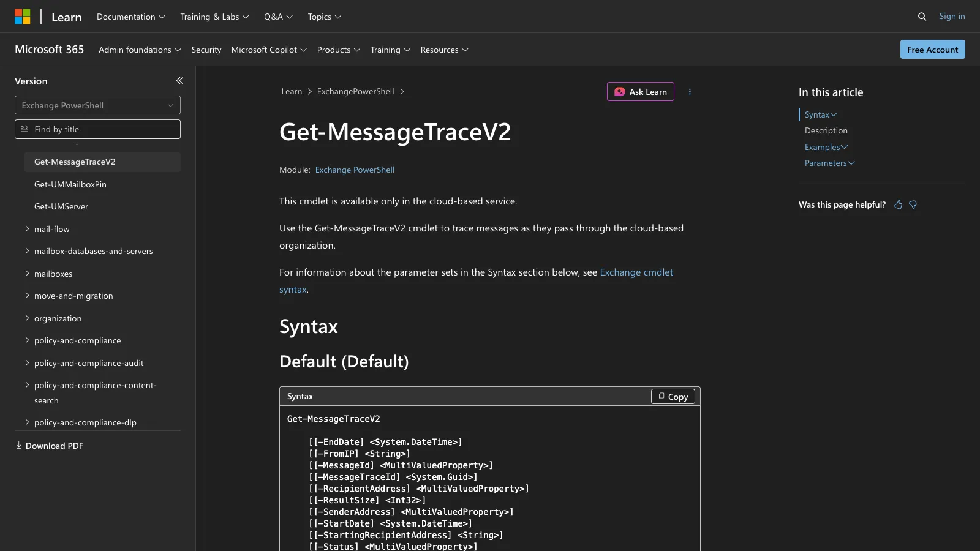Open the Topics menu
The height and width of the screenshot is (551, 980).
coord(325,17)
